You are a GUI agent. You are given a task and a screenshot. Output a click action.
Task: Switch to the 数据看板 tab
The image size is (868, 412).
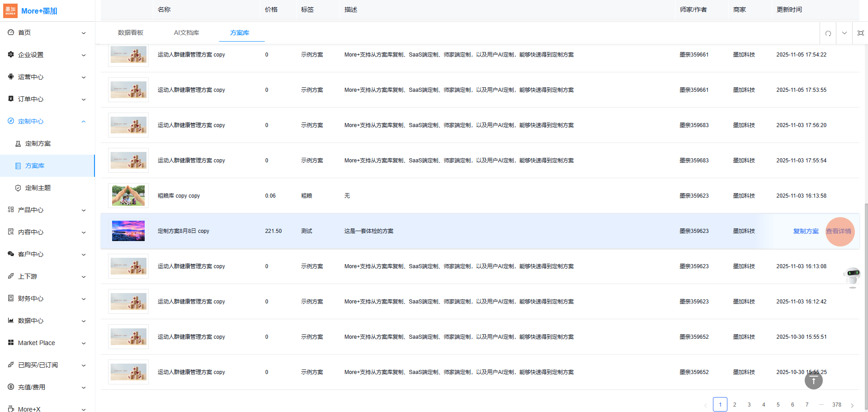[x=131, y=33]
